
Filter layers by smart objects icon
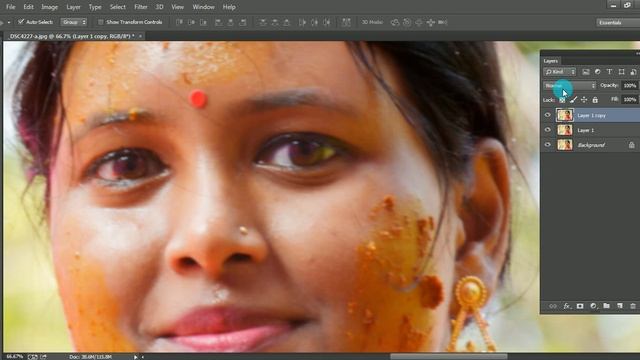[x=633, y=72]
